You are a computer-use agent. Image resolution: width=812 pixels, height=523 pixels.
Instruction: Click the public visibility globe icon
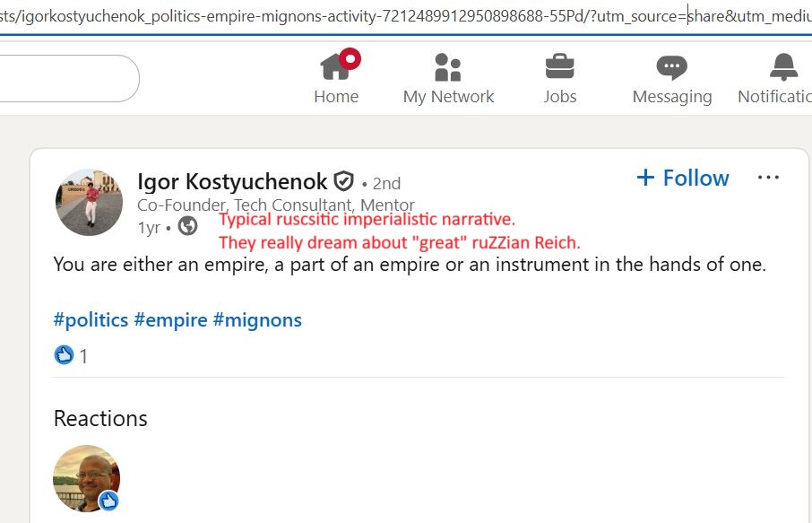187,226
